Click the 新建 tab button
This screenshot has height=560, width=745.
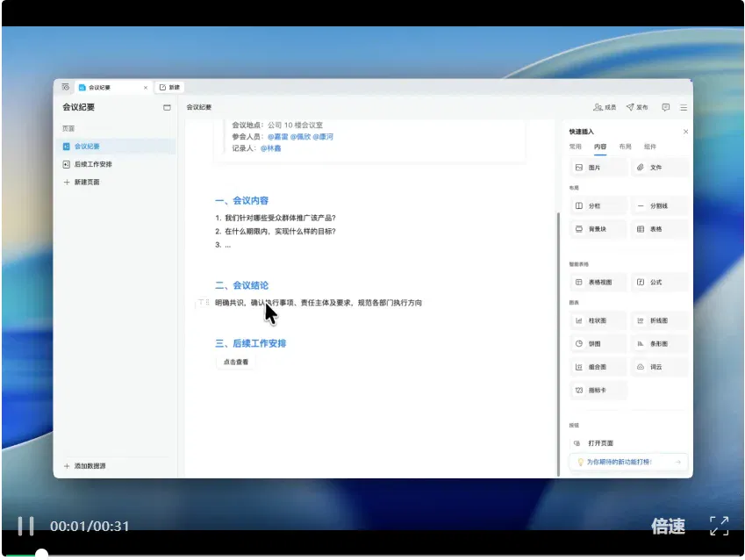click(169, 88)
